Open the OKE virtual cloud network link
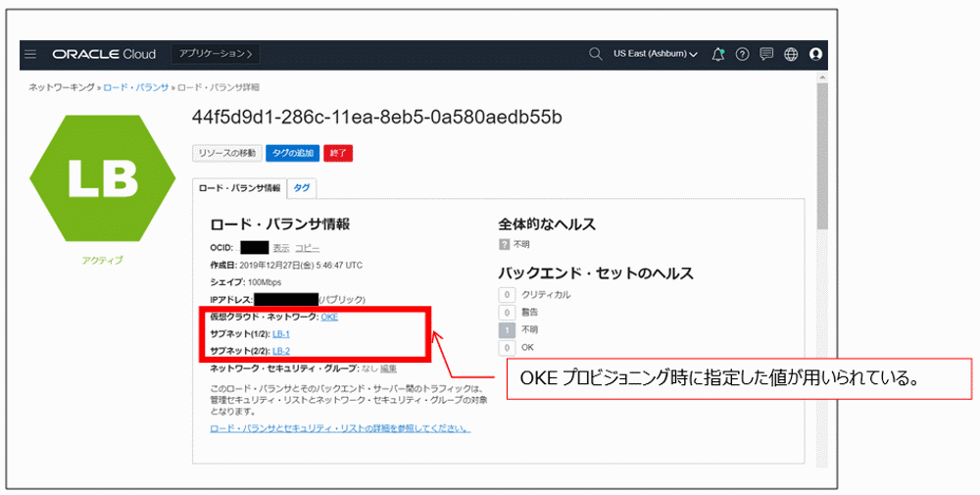The height and width of the screenshot is (495, 980). click(x=329, y=317)
